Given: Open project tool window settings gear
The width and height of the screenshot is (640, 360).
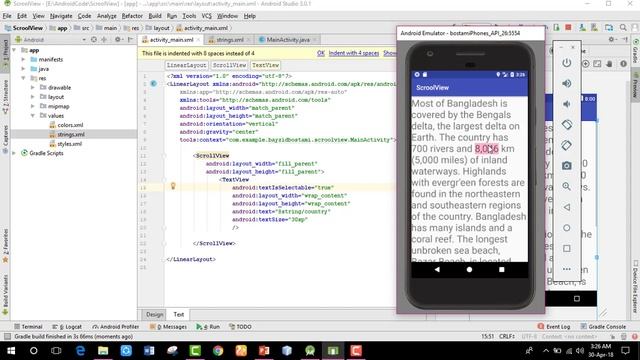Looking at the screenshot, I should click(118, 40).
